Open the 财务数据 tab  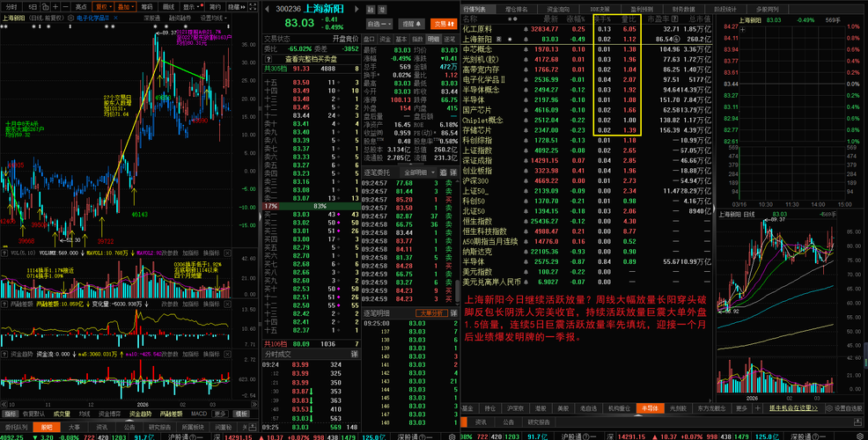[684, 10]
